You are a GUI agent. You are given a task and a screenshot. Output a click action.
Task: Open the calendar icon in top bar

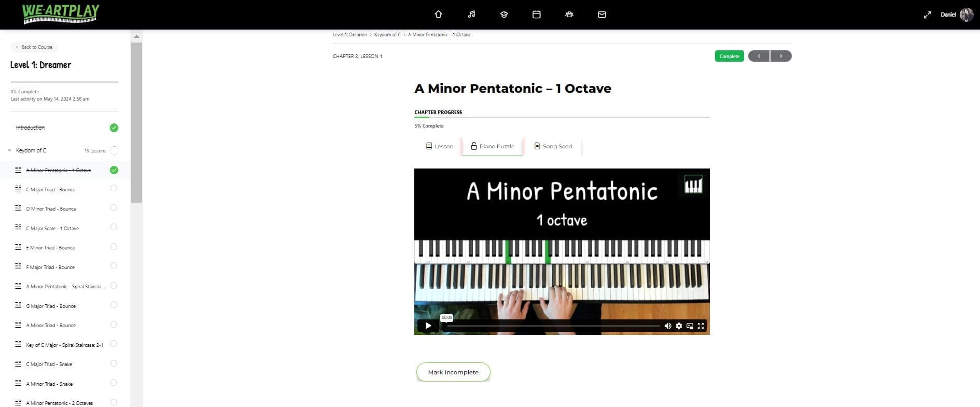pyautogui.click(x=537, y=15)
